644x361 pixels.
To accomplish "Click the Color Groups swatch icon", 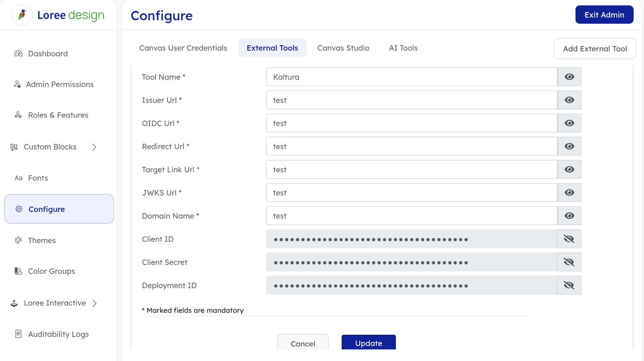I will 18,271.
